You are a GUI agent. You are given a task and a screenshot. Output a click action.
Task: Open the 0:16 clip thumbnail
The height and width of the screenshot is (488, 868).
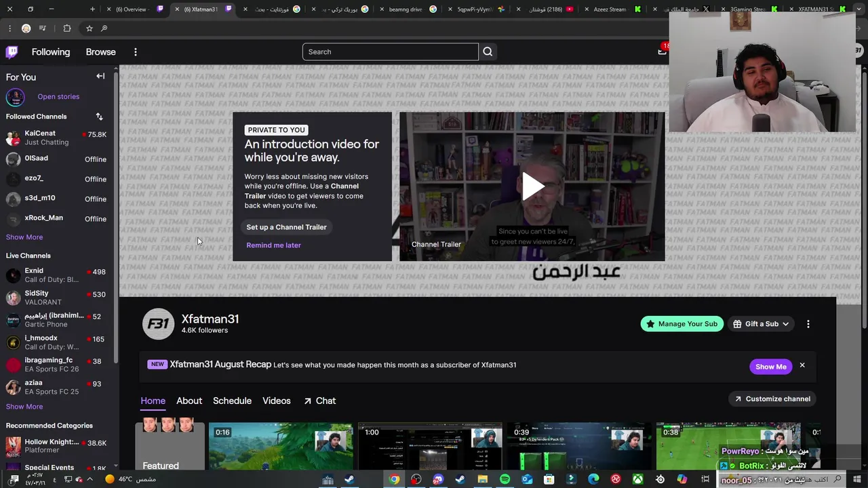click(281, 447)
